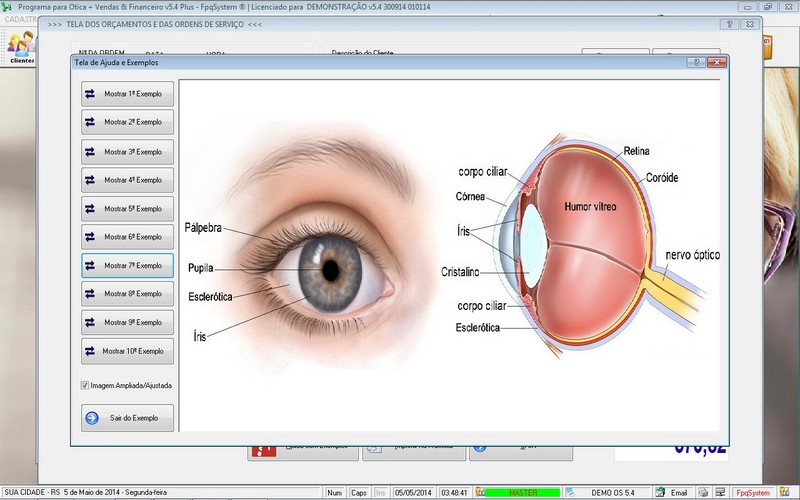Click the arrows icon on Mostrar 7º Exemplo
Screen dimensions: 800x500
(x=90, y=266)
